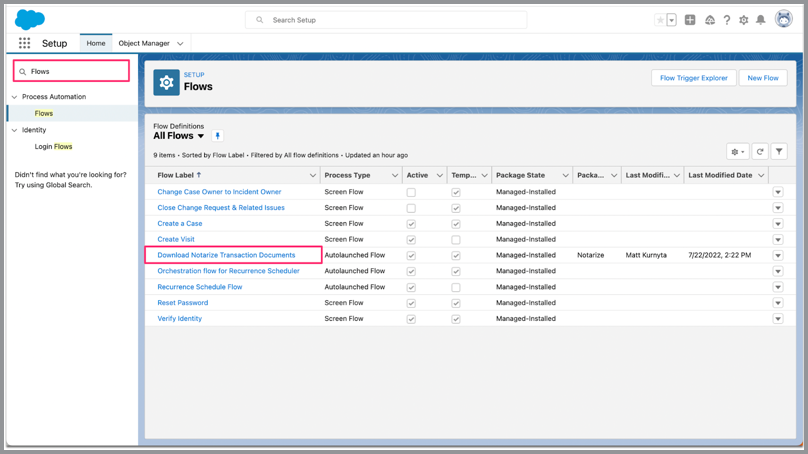Toggle Active checkbox for Change Case Owner row
This screenshot has width=808, height=454.
[x=411, y=192]
